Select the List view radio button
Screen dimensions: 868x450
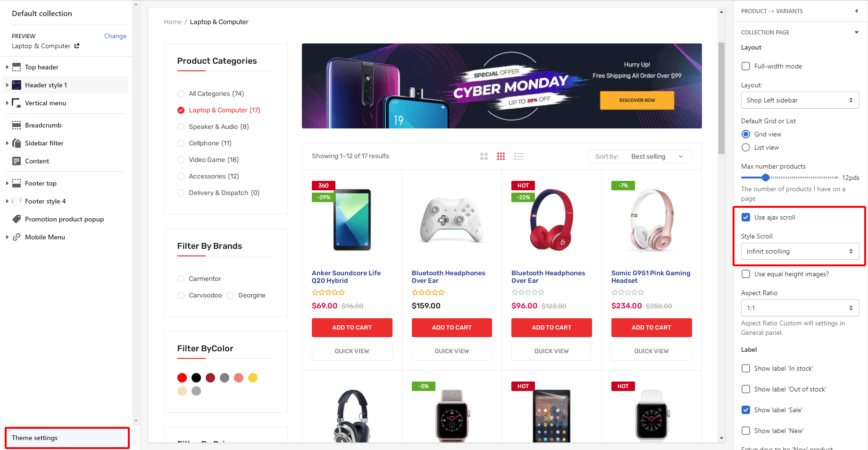tap(746, 147)
